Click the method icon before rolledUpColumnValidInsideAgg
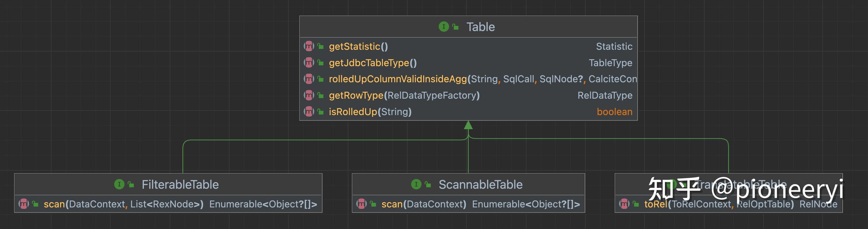 click(x=309, y=79)
